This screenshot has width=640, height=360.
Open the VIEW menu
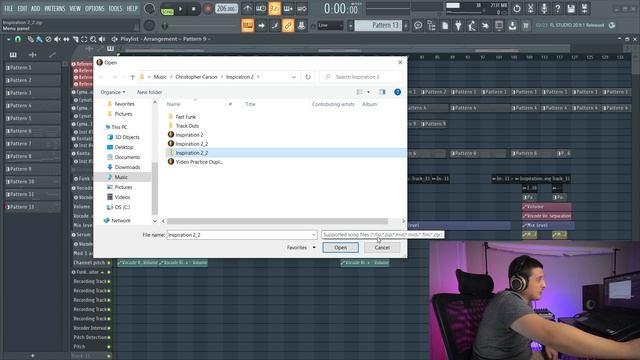(x=75, y=8)
